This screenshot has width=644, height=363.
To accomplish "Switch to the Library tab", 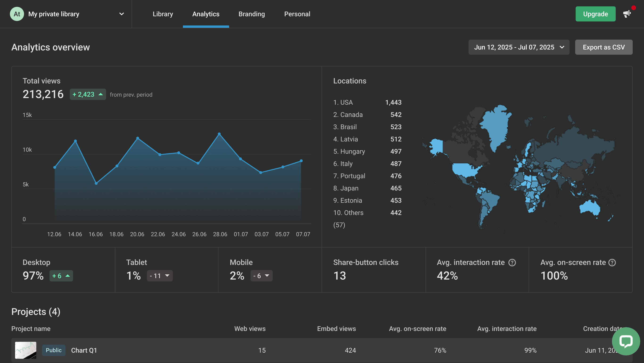I will (x=163, y=14).
